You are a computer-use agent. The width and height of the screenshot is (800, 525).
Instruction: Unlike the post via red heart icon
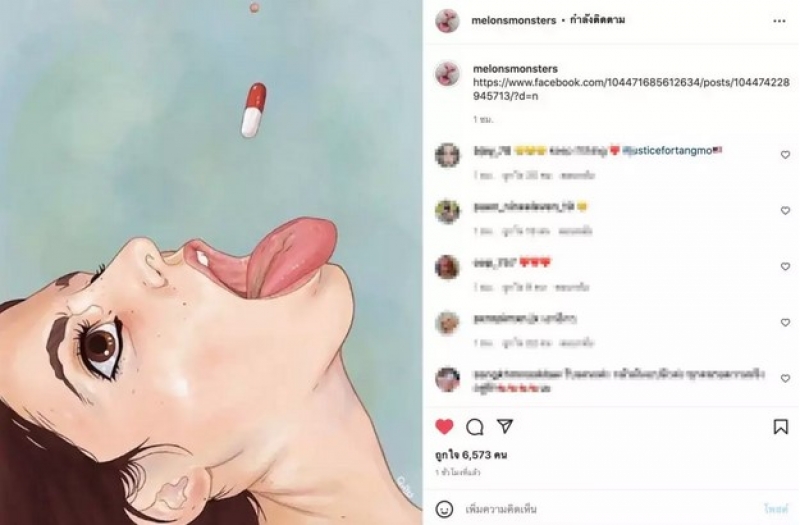444,427
